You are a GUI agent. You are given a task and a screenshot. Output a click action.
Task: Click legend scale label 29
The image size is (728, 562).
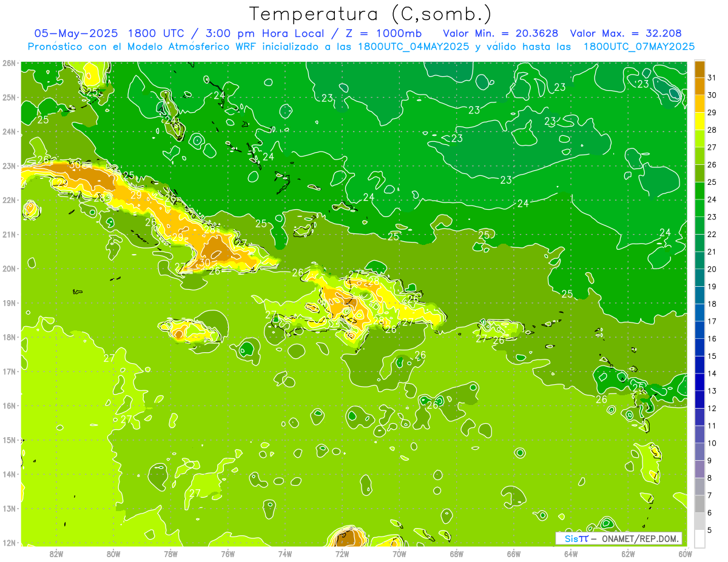712,112
